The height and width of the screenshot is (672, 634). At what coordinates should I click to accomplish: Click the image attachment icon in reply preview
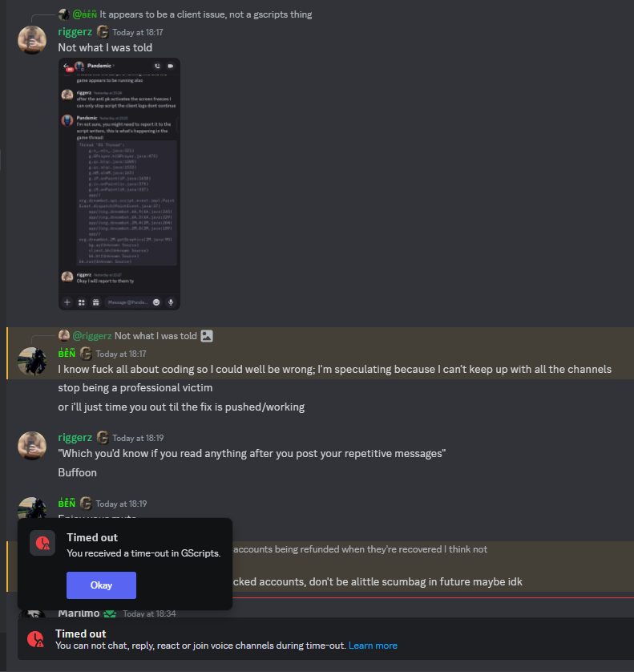click(x=207, y=335)
